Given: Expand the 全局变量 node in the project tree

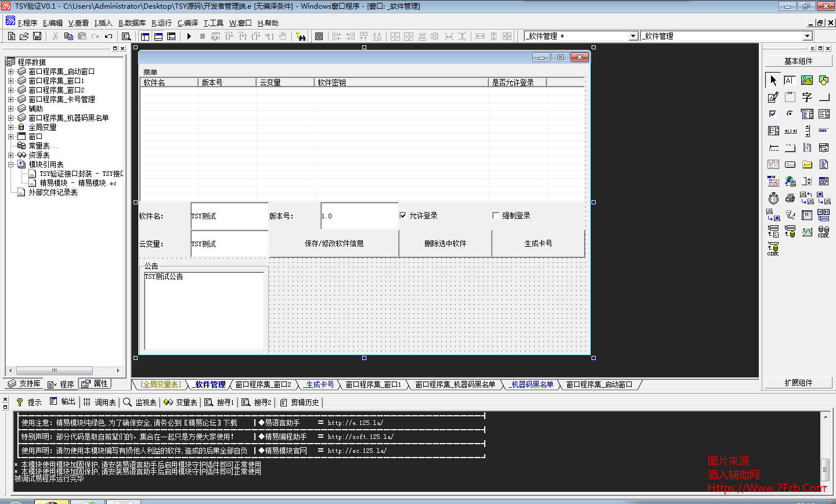Looking at the screenshot, I should [12, 127].
